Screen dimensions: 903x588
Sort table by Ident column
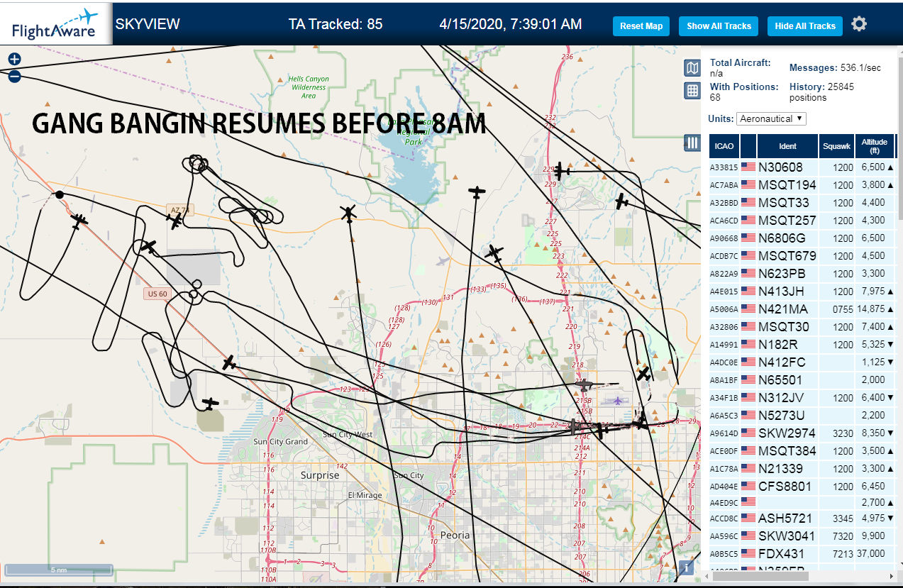(x=787, y=146)
